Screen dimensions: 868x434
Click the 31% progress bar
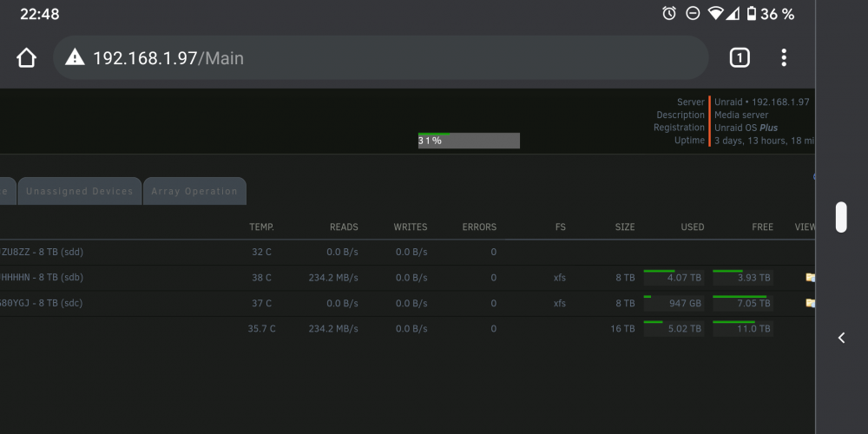point(469,141)
